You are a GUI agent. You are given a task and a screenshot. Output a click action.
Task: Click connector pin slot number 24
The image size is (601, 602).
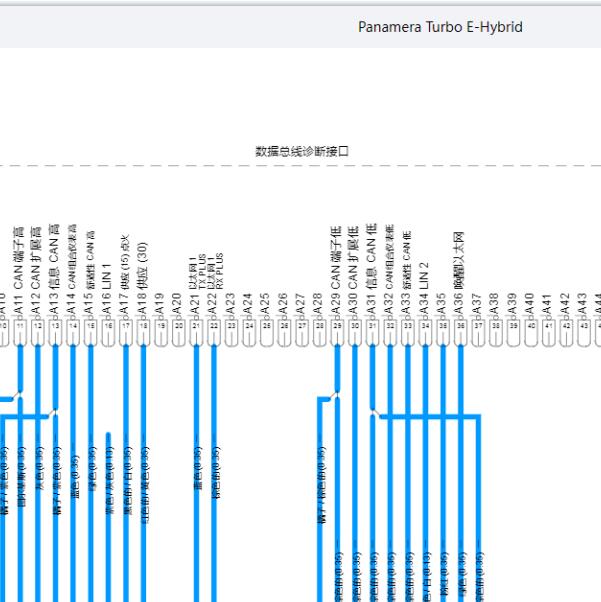click(249, 331)
